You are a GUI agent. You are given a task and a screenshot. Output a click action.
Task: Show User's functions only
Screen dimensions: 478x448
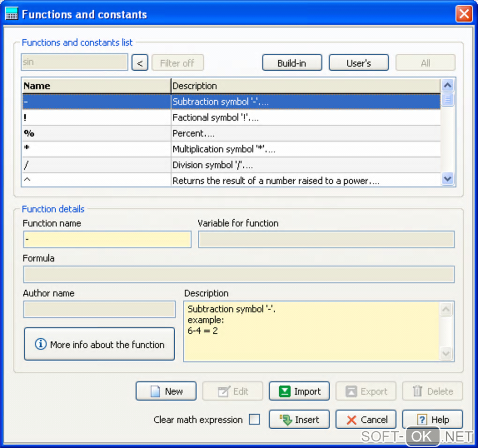(x=358, y=63)
